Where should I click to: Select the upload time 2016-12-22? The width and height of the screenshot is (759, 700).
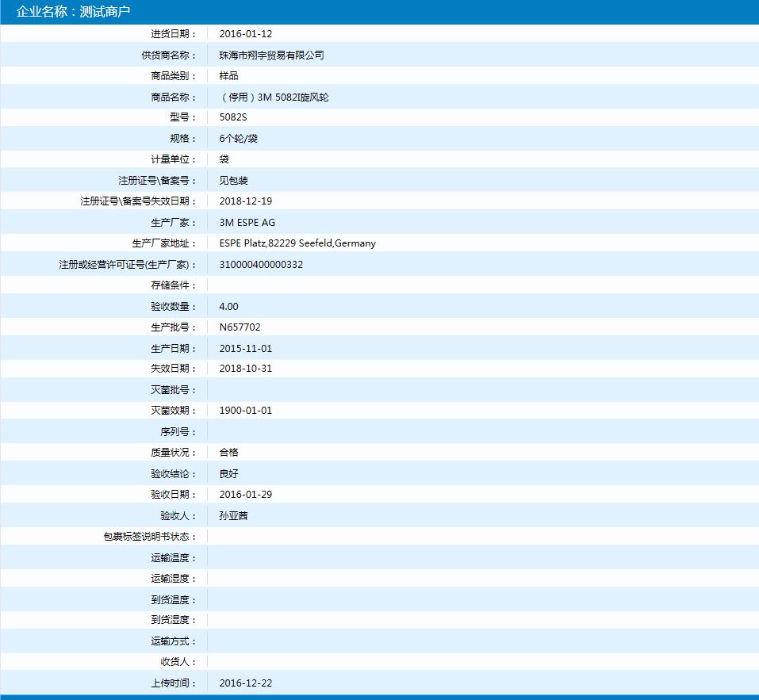click(x=245, y=683)
